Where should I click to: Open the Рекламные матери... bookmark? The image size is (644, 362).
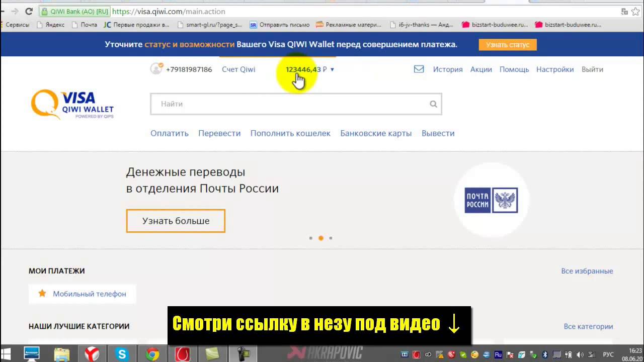coord(349,25)
